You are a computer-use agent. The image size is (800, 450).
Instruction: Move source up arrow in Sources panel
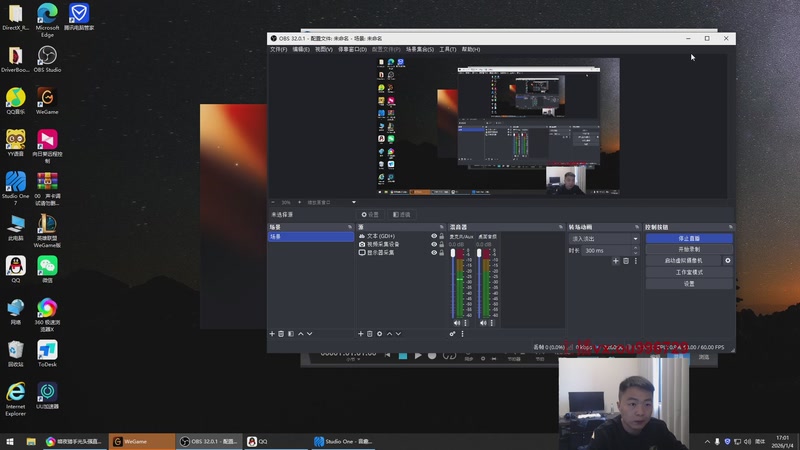coord(389,334)
